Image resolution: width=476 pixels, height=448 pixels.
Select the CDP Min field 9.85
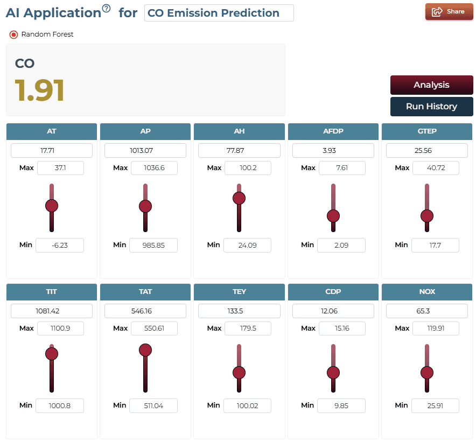point(341,406)
